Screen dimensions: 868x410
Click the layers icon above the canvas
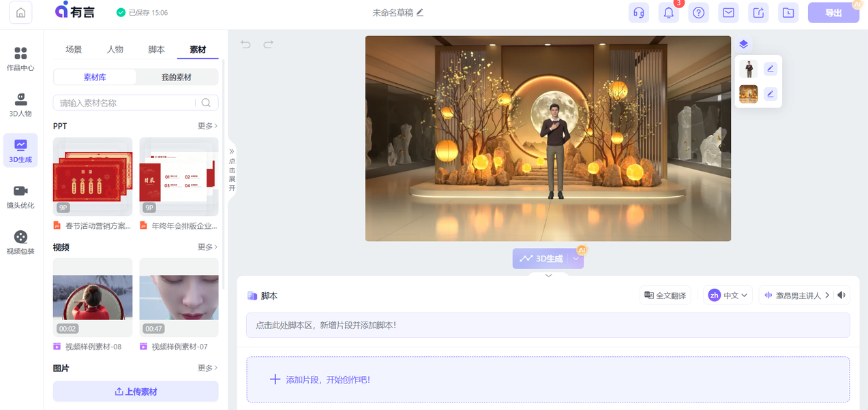pos(744,44)
